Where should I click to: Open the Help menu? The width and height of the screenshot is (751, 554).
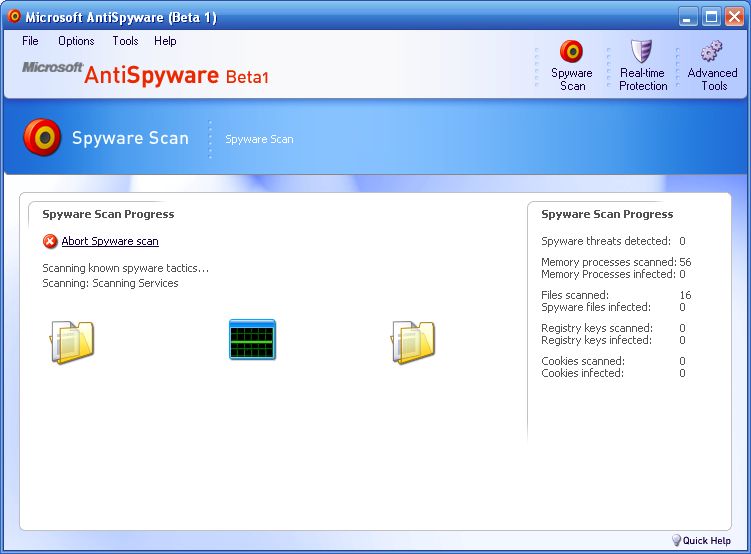(165, 41)
